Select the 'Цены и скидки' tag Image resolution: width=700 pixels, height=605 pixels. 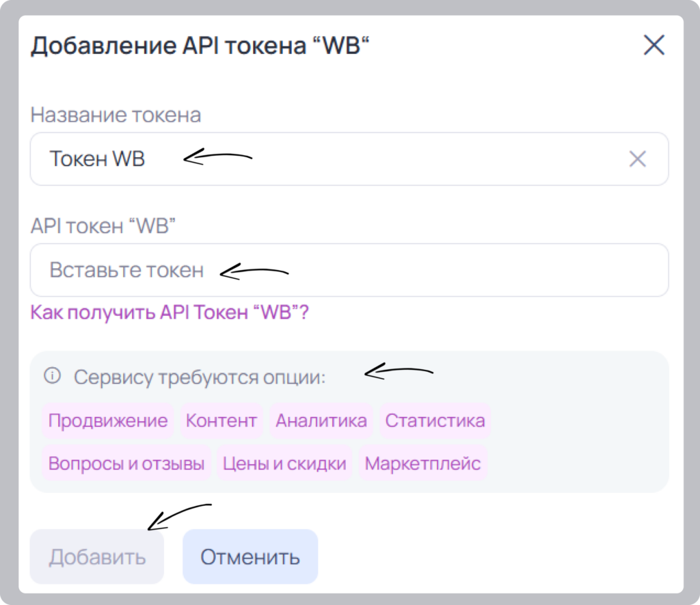pyautogui.click(x=285, y=463)
